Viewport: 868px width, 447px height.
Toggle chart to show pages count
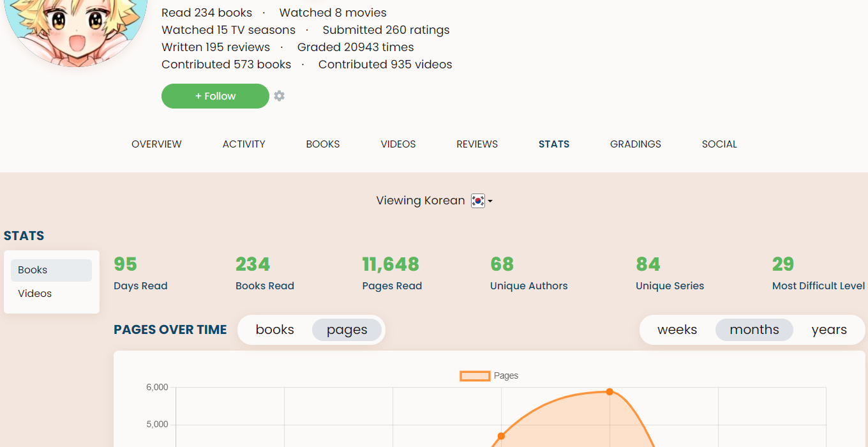tap(347, 330)
